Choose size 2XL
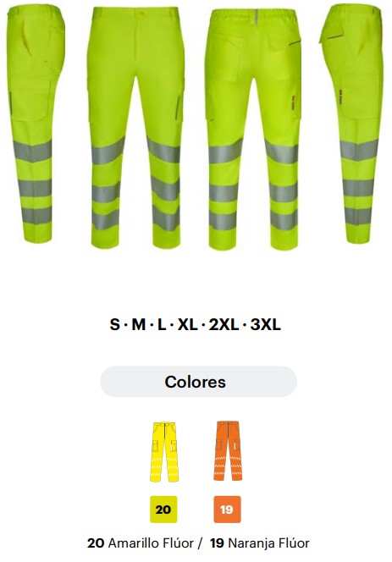Viewport: 392px width, 562px height. 224,325
